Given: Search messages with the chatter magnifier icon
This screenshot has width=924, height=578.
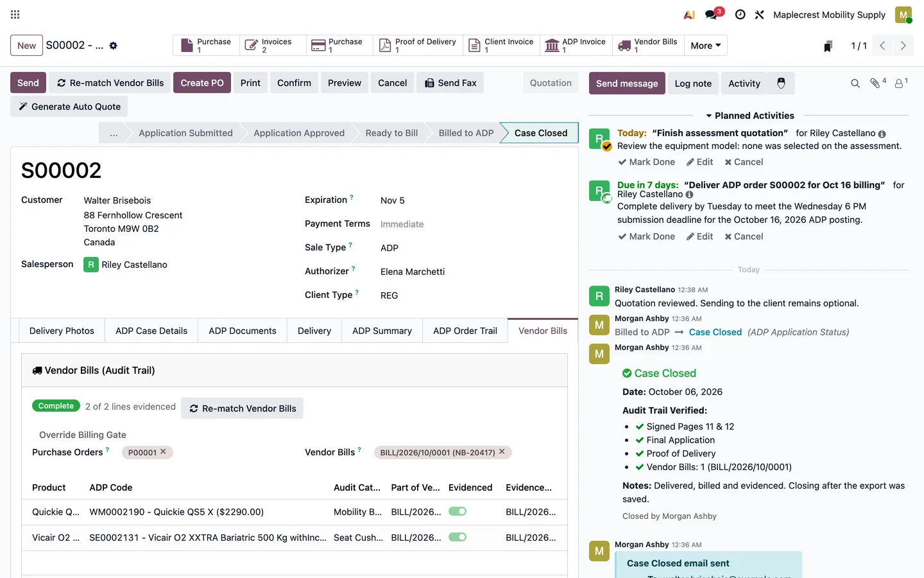Looking at the screenshot, I should tap(855, 83).
